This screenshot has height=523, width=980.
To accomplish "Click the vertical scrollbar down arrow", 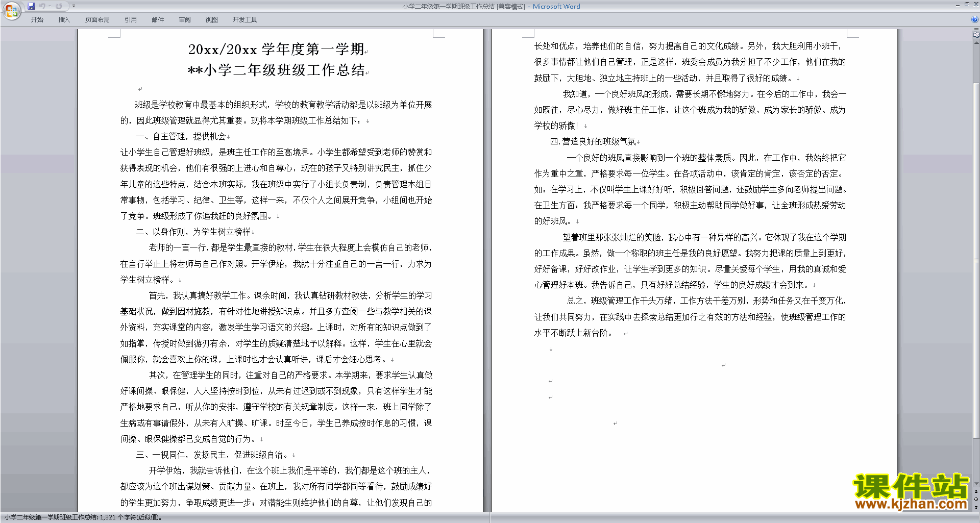I will point(976,484).
